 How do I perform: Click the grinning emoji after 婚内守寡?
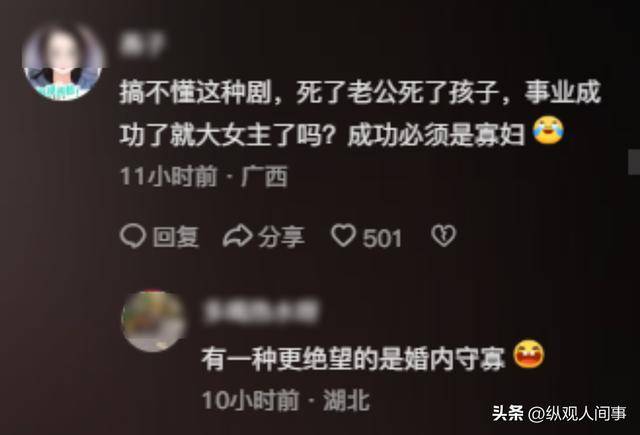[x=529, y=354]
